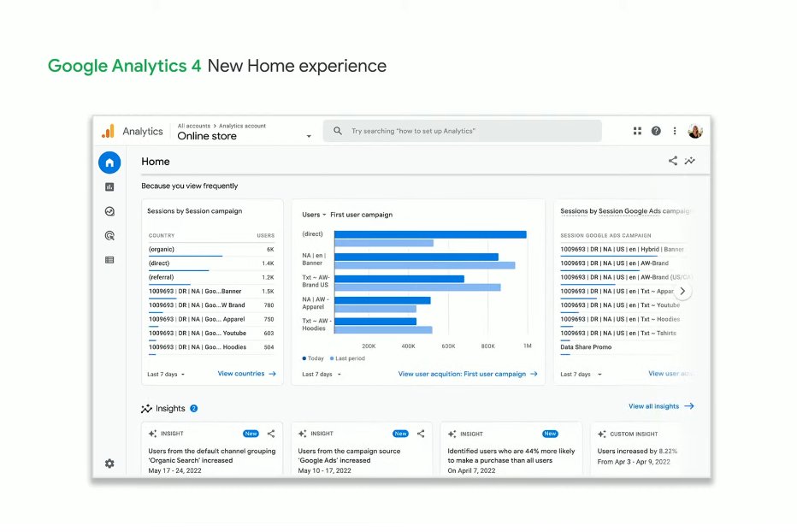
Task: Click the search magnifier icon
Action: [x=338, y=131]
